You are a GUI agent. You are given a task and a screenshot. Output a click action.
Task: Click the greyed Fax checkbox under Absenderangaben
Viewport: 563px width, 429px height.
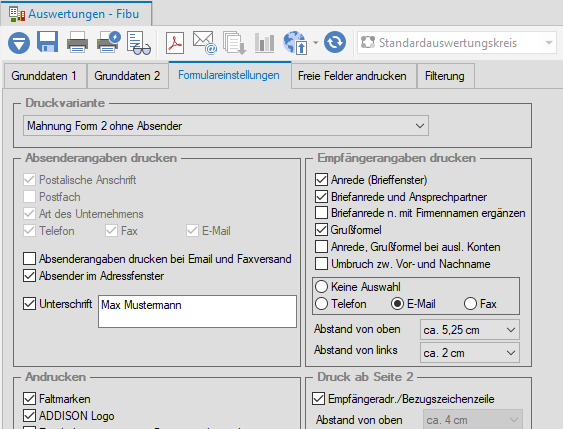click(111, 230)
